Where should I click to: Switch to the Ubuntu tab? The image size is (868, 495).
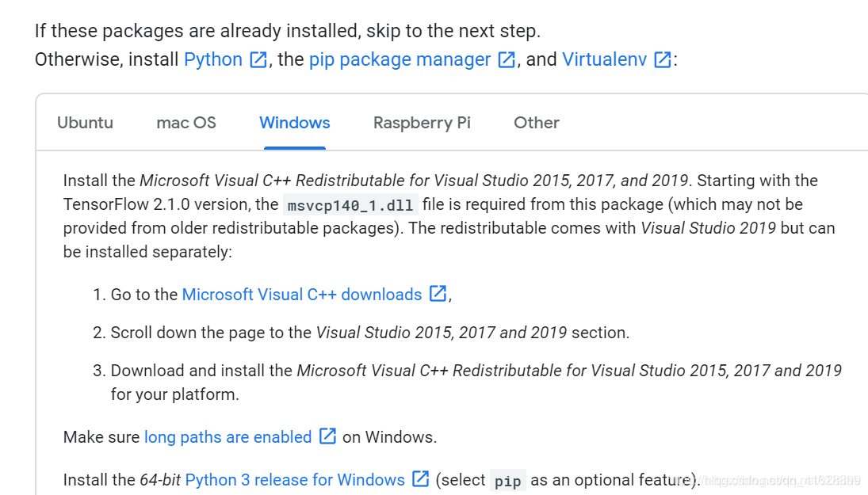point(86,123)
